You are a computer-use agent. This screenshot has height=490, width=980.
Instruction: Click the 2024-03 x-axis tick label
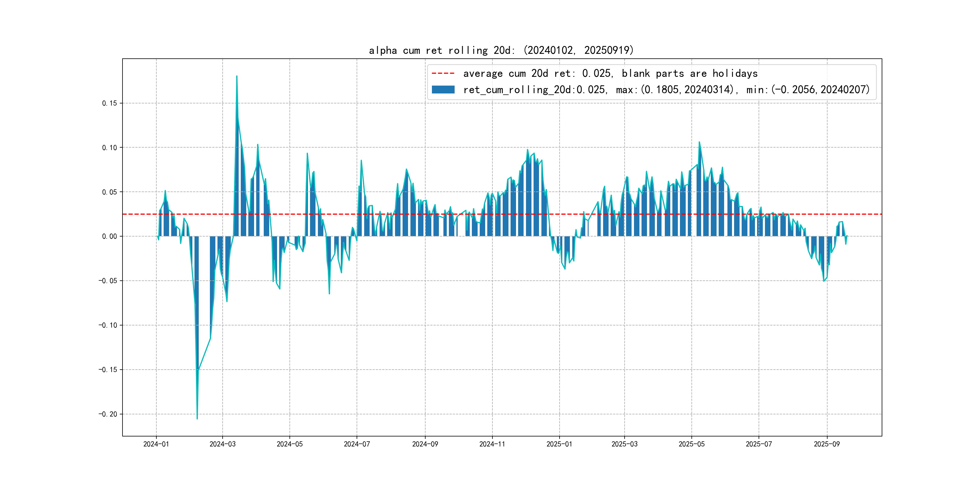223,444
